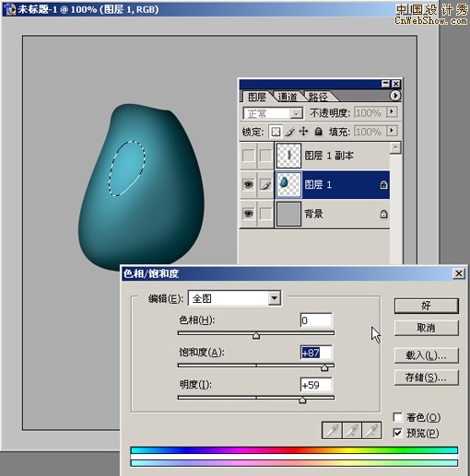Screen dimensions: 470x476
Task: Switch to the 通道 channels tab
Action: point(288,97)
